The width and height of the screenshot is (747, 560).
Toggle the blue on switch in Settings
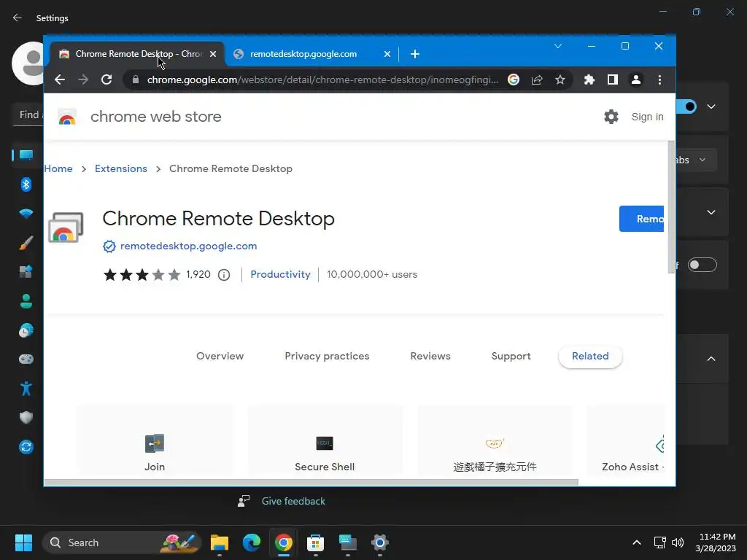686,106
